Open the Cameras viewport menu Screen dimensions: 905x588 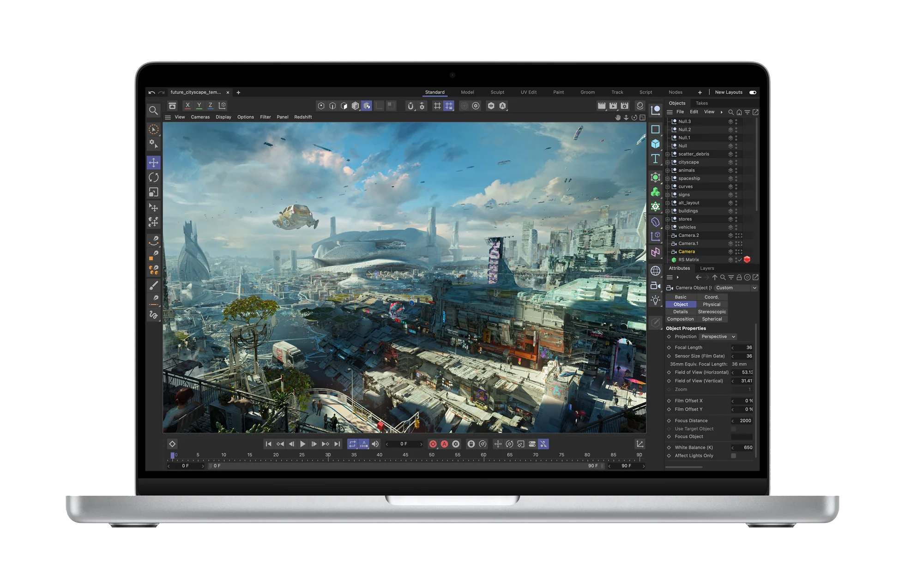click(x=200, y=117)
